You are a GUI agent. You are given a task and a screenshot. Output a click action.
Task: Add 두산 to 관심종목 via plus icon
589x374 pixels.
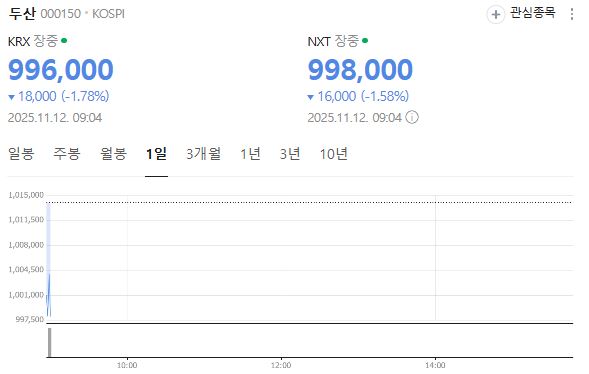point(496,15)
